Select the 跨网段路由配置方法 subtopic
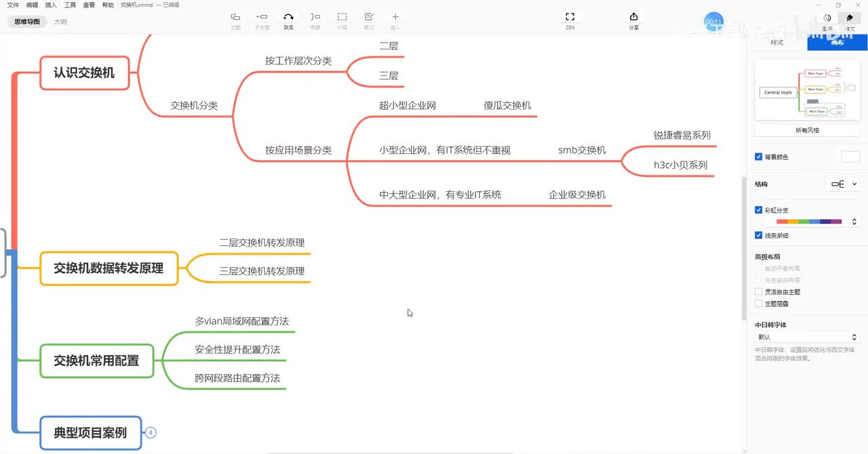 point(237,377)
